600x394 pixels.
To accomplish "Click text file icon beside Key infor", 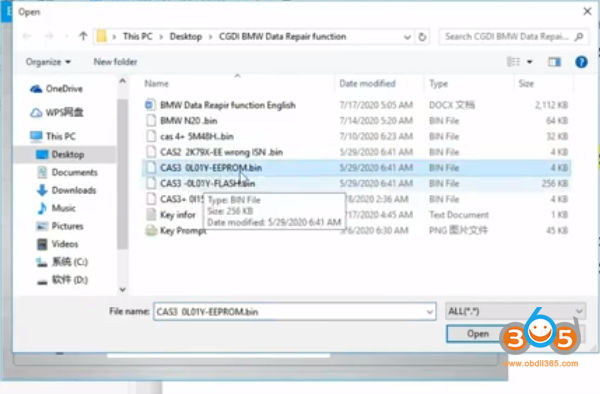I will pos(151,215).
